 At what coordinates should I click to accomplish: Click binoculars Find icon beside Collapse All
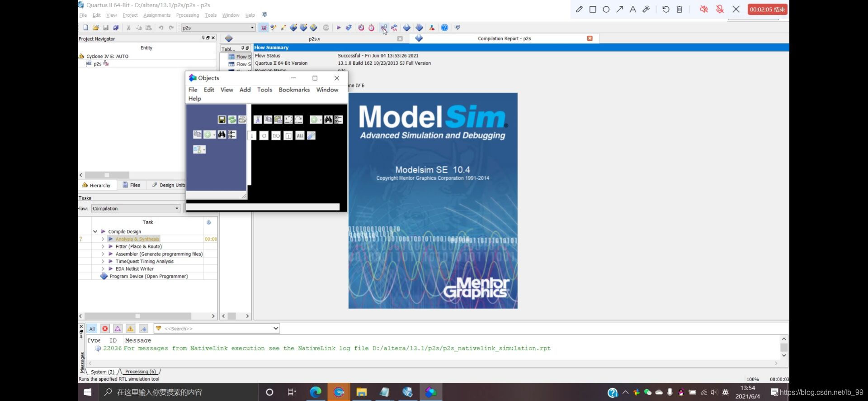328,119
